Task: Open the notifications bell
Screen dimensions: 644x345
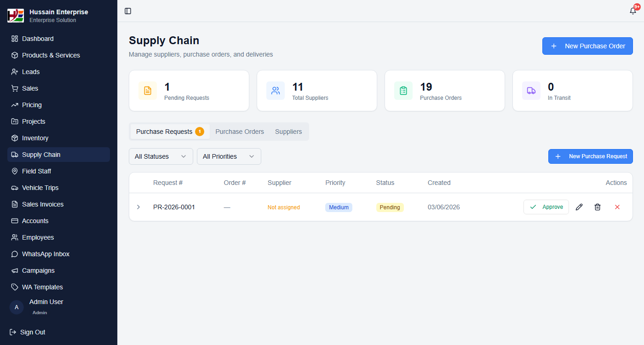Action: point(633,11)
